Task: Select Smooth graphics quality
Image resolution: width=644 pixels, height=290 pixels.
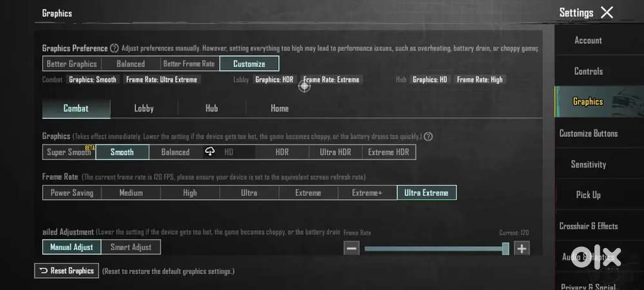Action: click(122, 152)
